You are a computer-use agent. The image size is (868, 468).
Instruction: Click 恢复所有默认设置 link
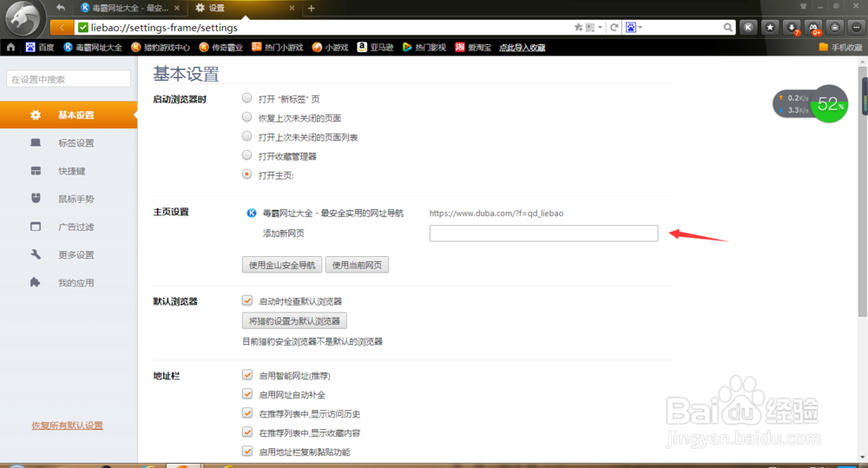click(x=67, y=425)
